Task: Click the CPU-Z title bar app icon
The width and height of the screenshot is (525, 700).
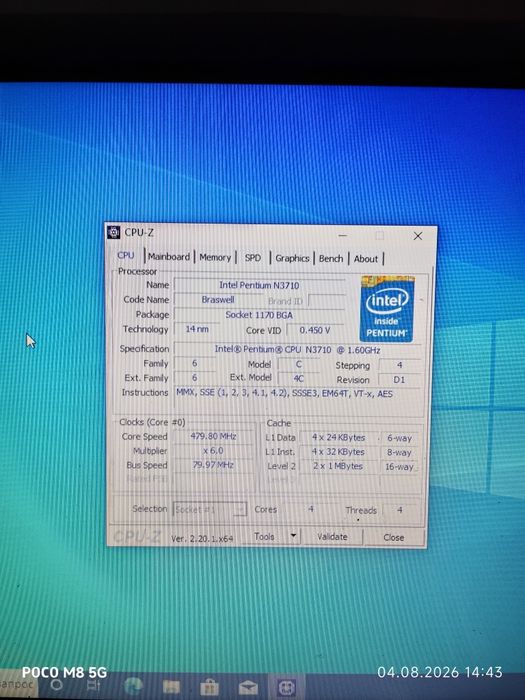Action: 114,233
